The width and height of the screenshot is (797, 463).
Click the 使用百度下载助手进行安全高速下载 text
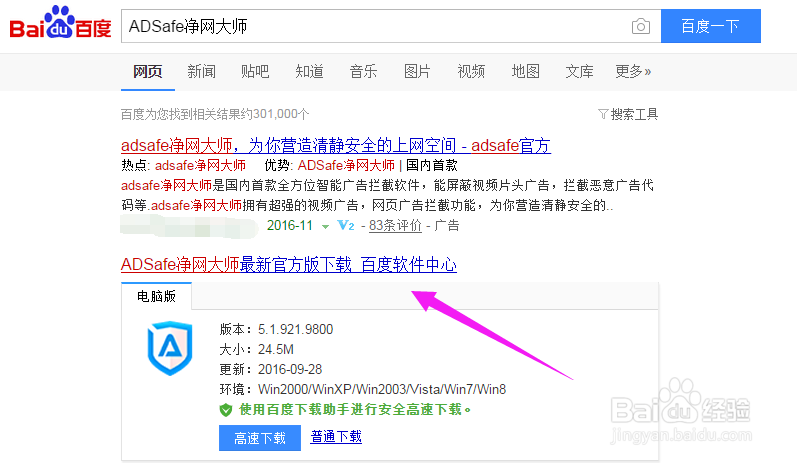(x=354, y=410)
